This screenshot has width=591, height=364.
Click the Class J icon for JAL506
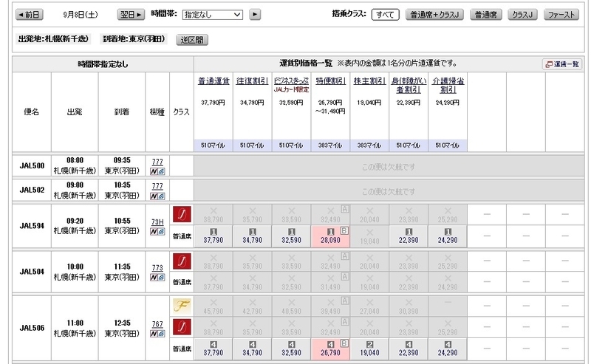182,327
